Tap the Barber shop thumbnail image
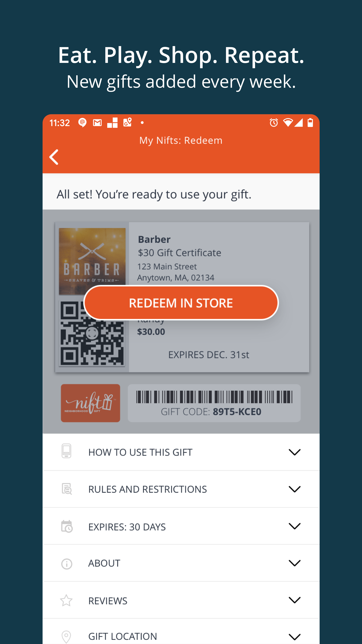This screenshot has width=362, height=644. (x=92, y=261)
